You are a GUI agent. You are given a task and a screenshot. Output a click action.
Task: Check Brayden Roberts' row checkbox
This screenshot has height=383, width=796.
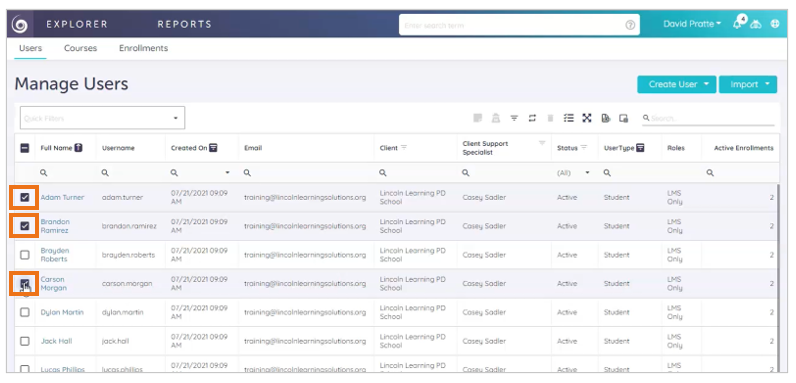24,254
